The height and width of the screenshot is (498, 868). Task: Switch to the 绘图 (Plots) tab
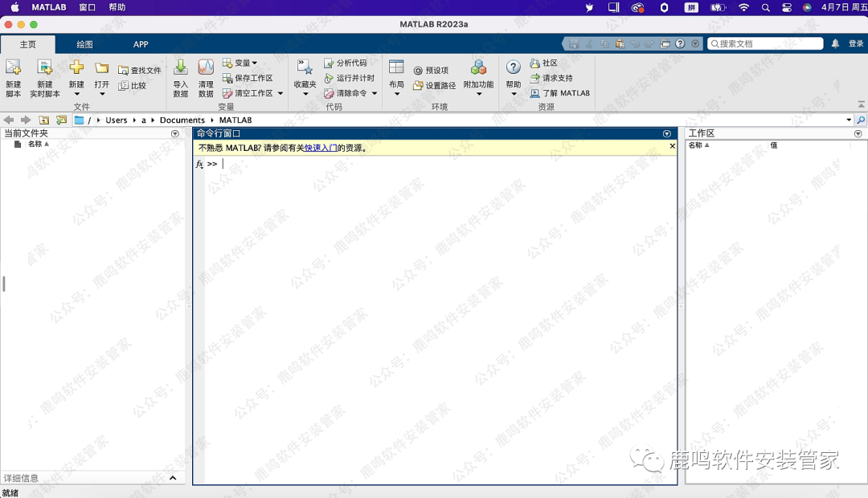(x=84, y=44)
